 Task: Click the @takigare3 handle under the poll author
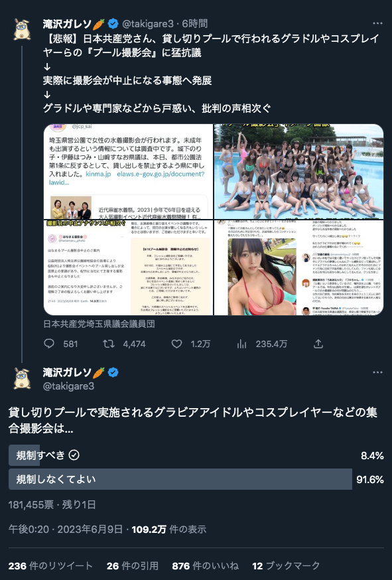click(69, 386)
